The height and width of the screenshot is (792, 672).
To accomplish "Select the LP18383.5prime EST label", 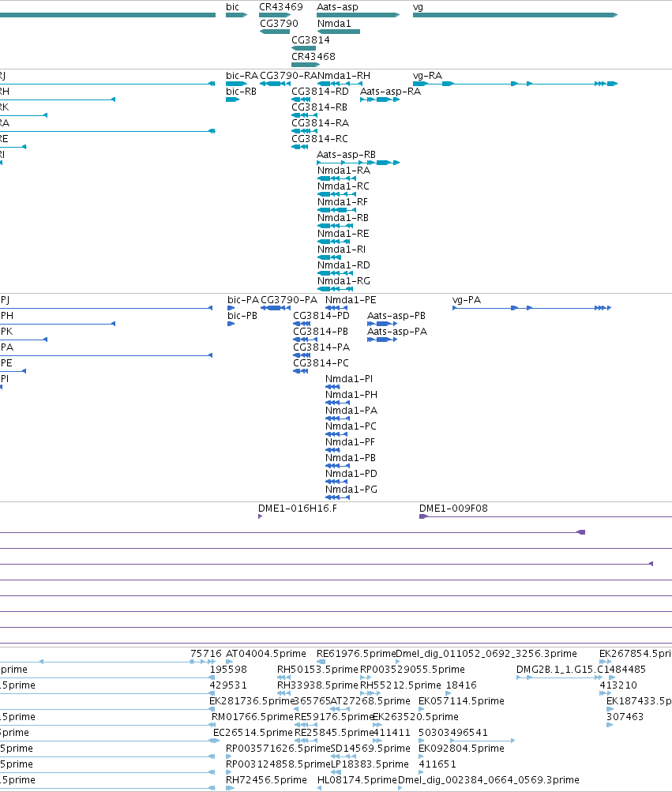I will point(370,764).
